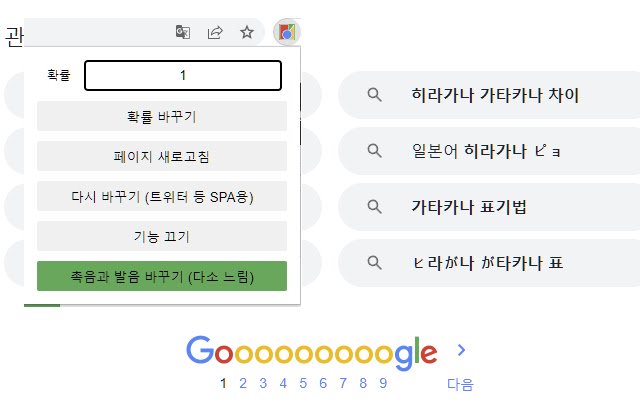640x400 pixels.
Task: Toggle the green 촉음과 발음 바꾸기 option
Action: pos(162,276)
